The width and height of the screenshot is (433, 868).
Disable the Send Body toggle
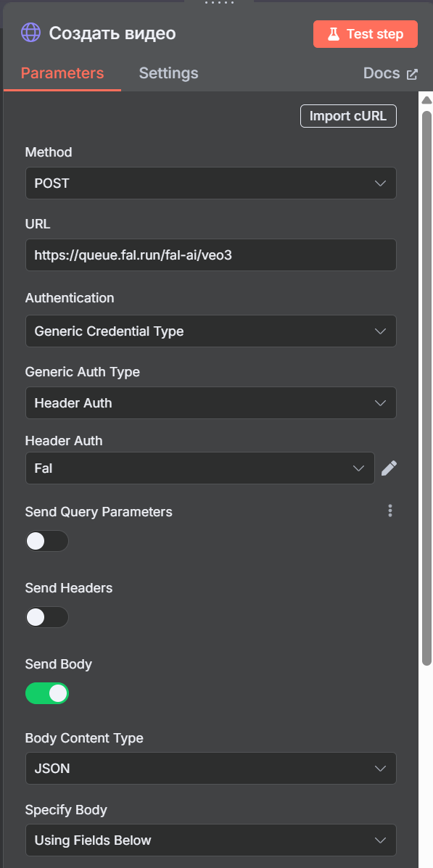47,693
